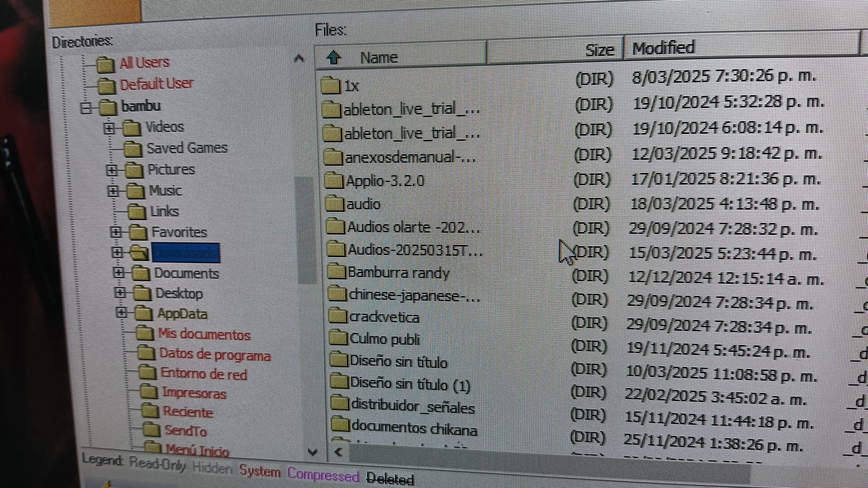868x488 pixels.
Task: Select the Music directory in tree
Action: (x=165, y=191)
